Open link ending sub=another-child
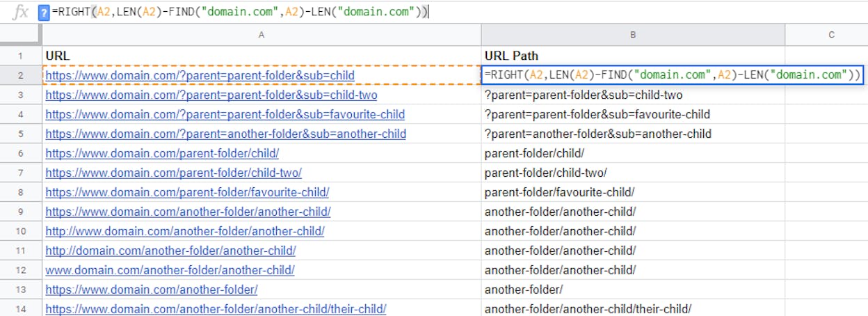The height and width of the screenshot is (316, 868). [x=226, y=134]
